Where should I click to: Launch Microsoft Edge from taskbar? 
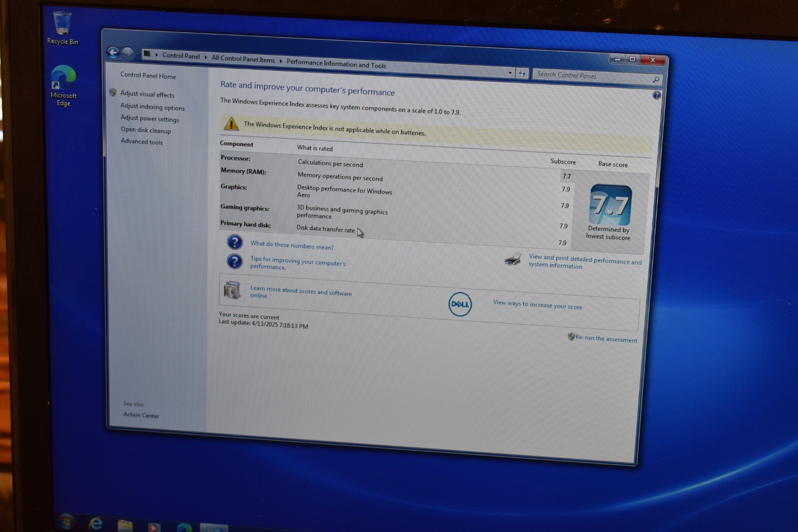pyautogui.click(x=184, y=528)
